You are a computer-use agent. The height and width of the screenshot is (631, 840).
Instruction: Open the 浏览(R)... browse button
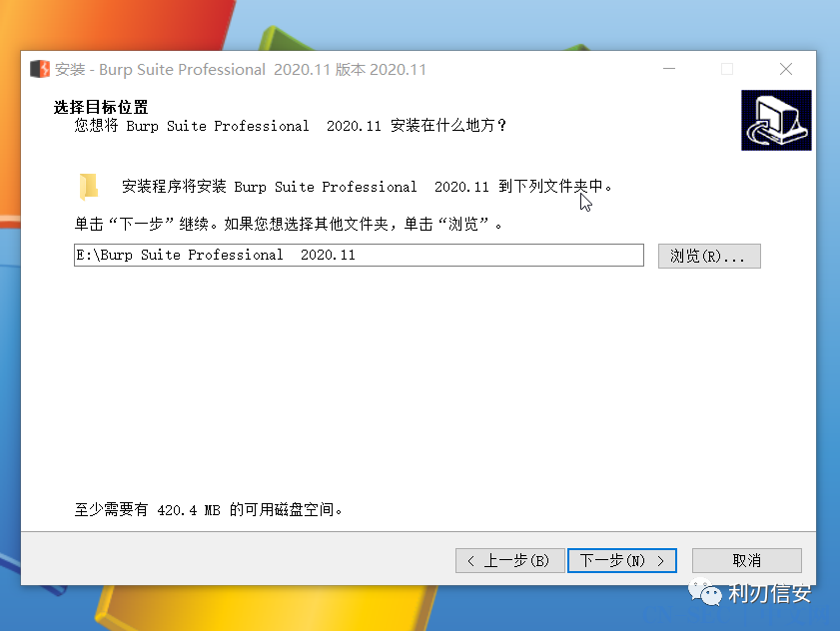click(x=709, y=256)
